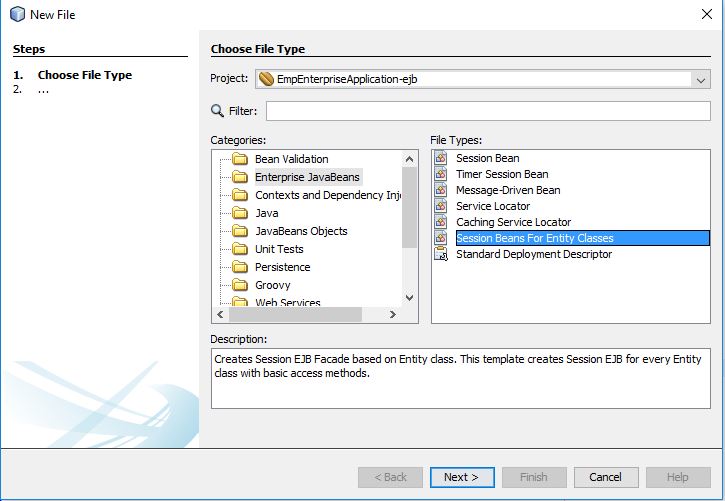The height and width of the screenshot is (501, 725).
Task: Click the Bean Validation folder icon
Action: point(240,159)
